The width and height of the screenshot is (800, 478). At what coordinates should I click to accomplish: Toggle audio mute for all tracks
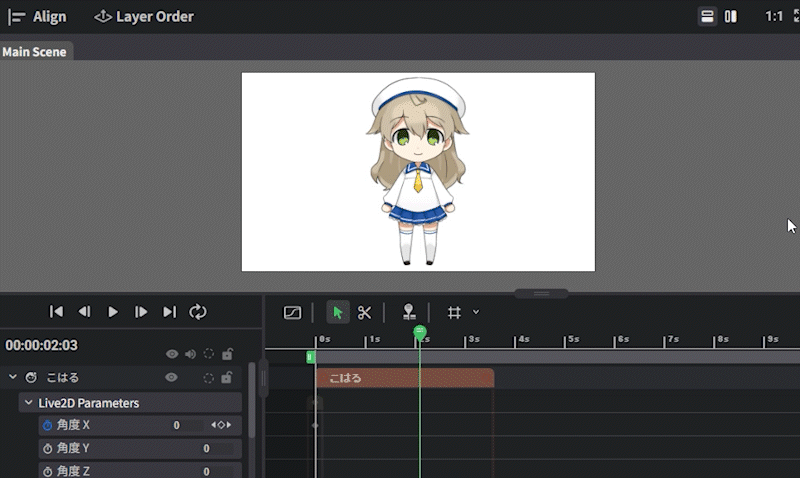point(190,354)
